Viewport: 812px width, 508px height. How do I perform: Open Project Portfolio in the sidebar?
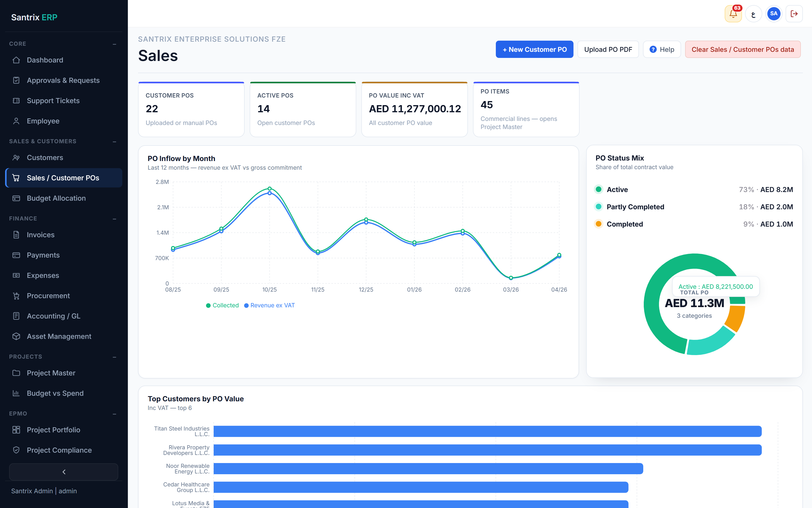point(64,430)
